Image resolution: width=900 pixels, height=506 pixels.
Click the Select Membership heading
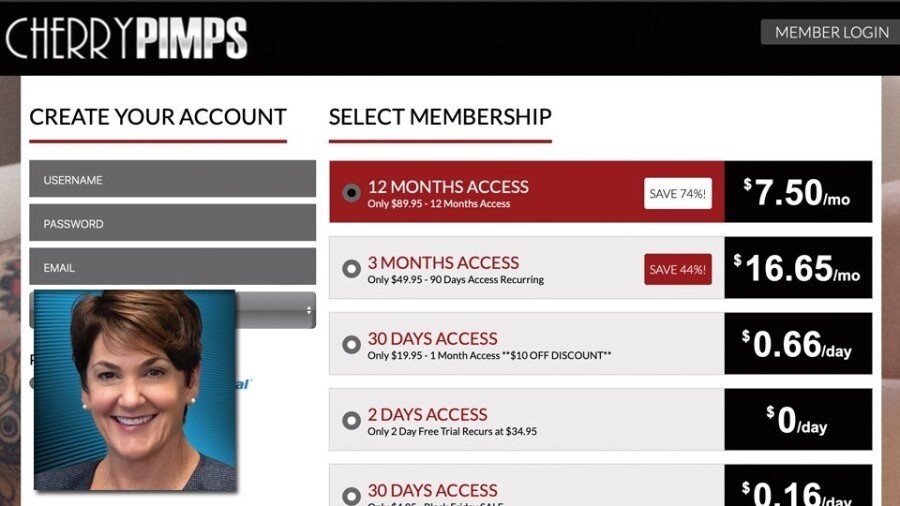pos(440,117)
